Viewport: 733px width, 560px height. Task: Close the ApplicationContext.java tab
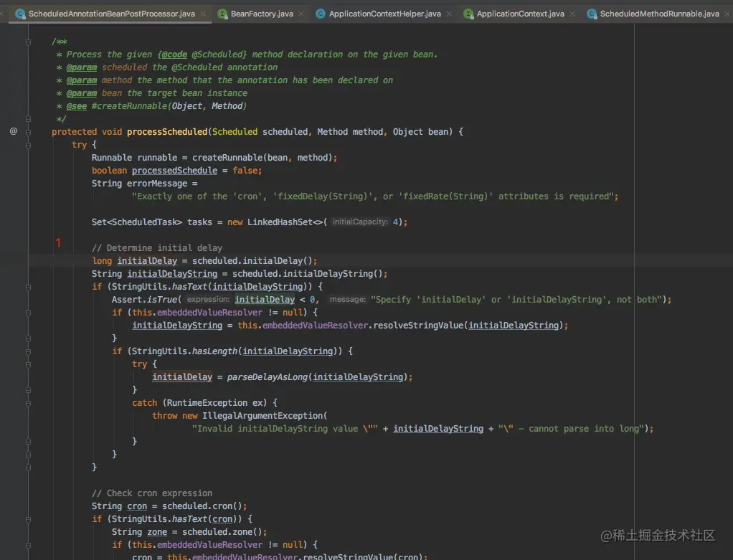pos(572,14)
